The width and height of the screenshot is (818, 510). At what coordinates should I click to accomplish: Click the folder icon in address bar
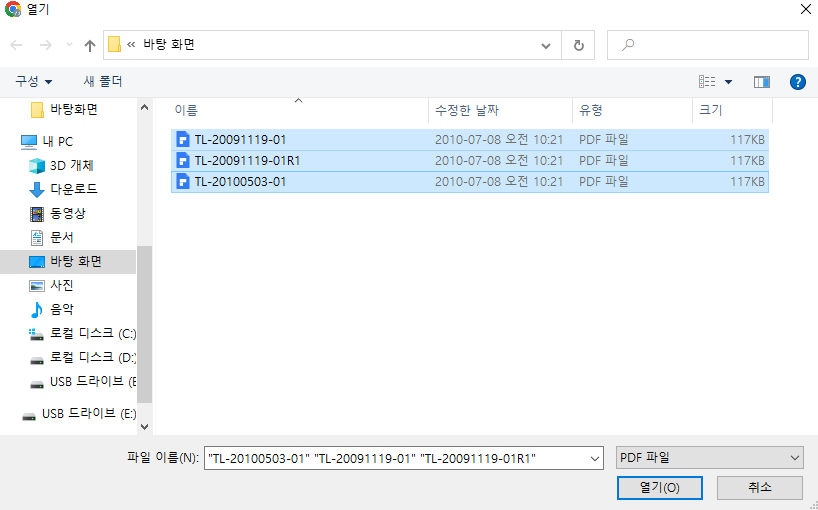[x=114, y=44]
